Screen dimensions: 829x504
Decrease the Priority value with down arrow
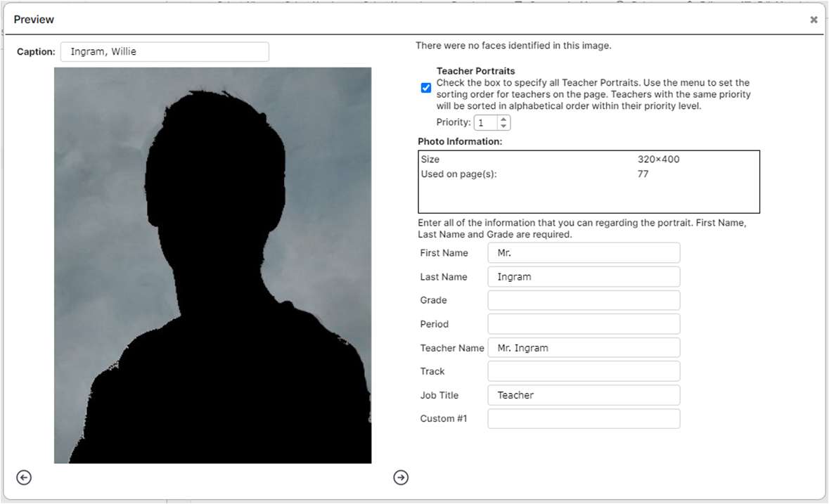(x=503, y=127)
